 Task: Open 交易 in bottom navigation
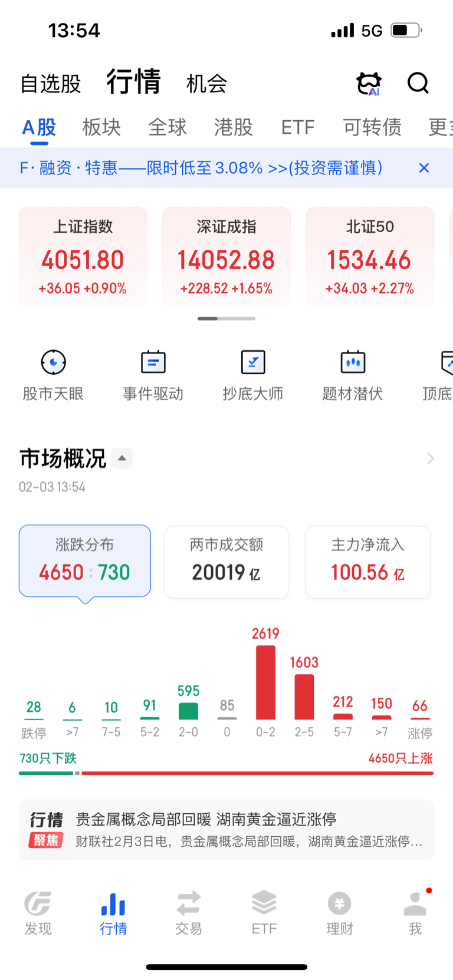click(x=189, y=913)
